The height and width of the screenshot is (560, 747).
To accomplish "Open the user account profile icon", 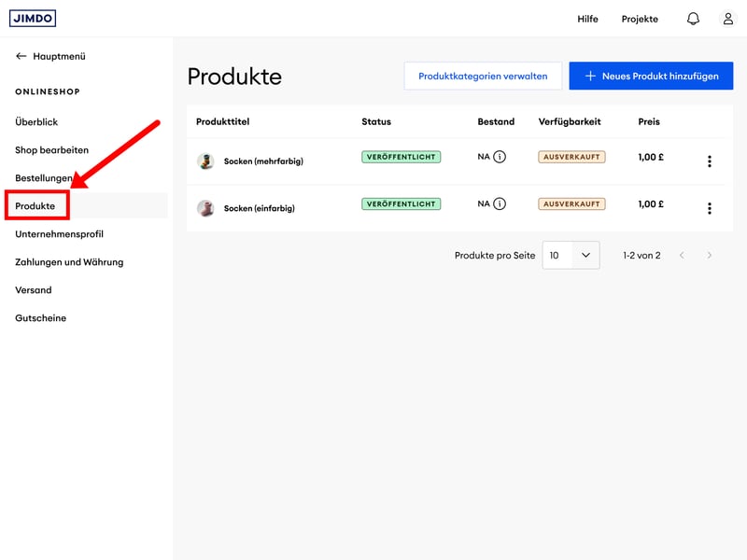I will (728, 19).
